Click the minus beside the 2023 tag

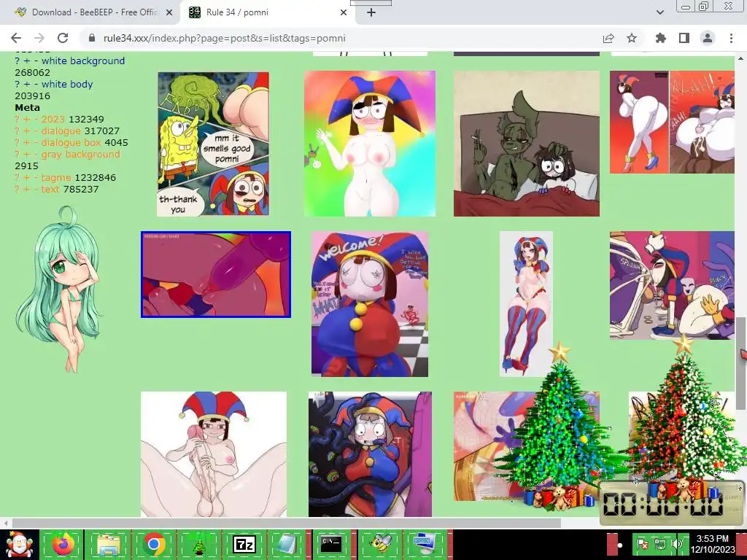pos(36,119)
